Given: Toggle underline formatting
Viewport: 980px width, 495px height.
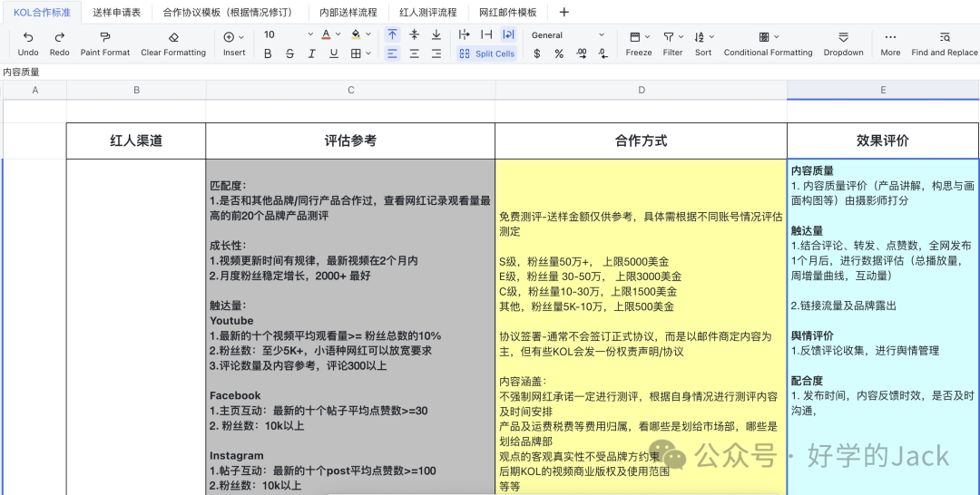Looking at the screenshot, I should [334, 53].
